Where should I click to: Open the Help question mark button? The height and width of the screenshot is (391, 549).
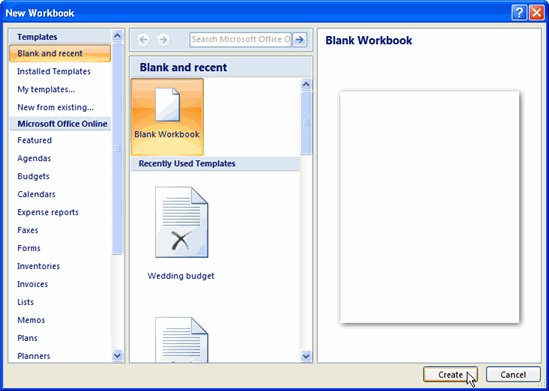pos(519,13)
